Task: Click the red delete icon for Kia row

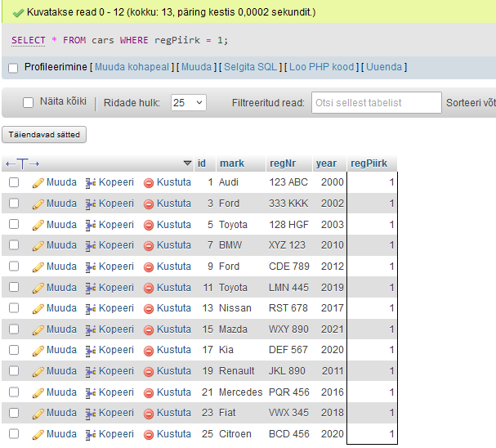Action: pos(149,350)
